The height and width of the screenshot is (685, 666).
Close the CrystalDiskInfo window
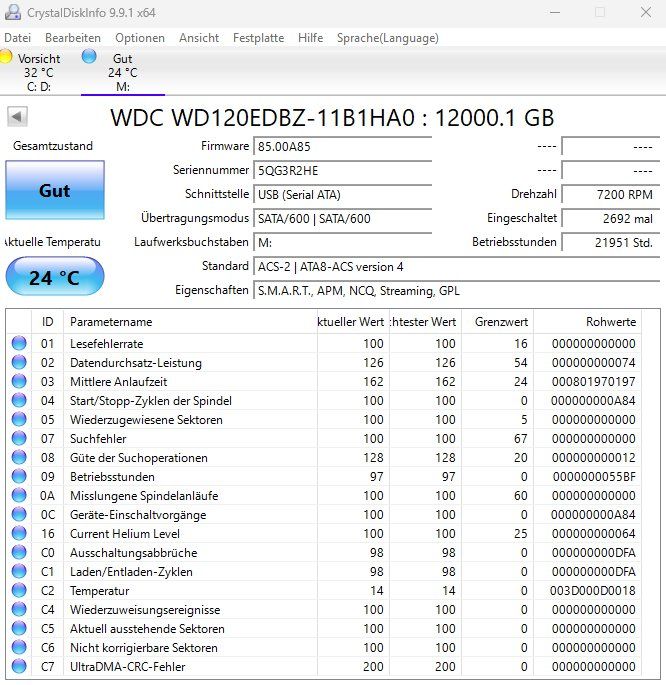point(645,12)
